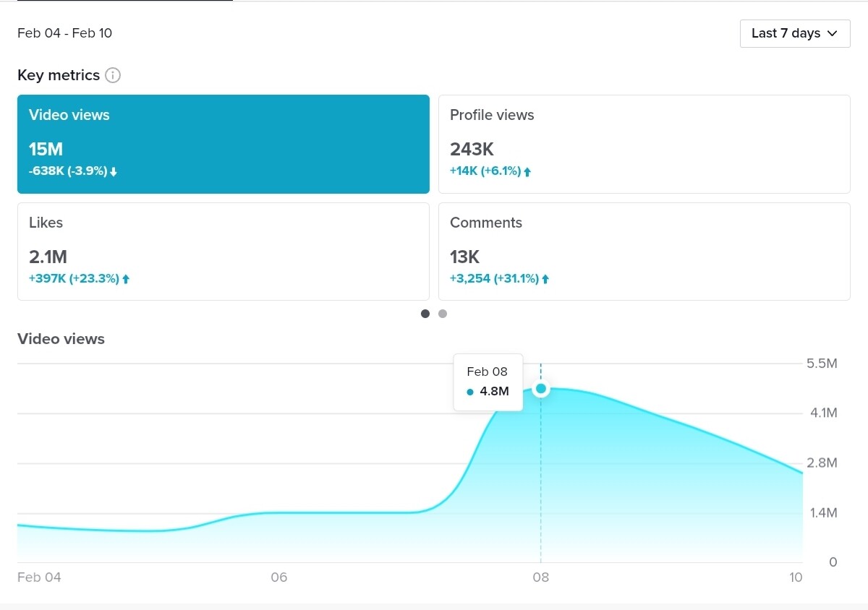This screenshot has width=868, height=610.
Task: Click the up arrow beside +23.3% change
Action: coord(126,279)
